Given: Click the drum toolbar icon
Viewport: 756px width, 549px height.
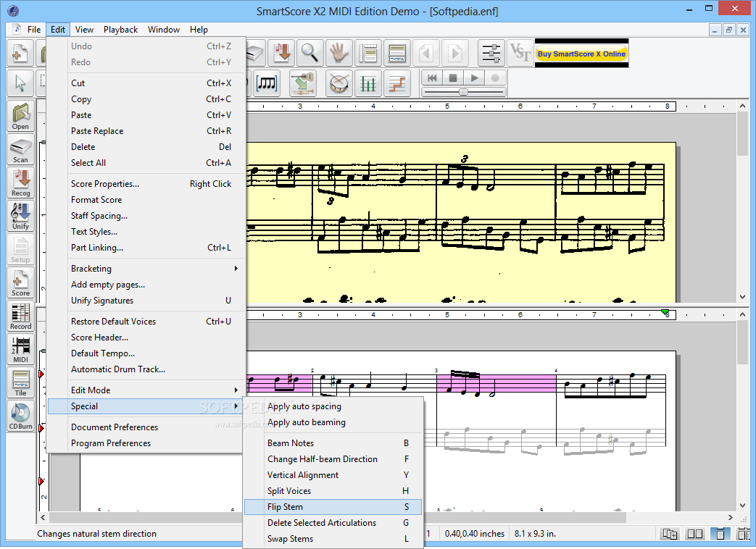Looking at the screenshot, I should [339, 83].
